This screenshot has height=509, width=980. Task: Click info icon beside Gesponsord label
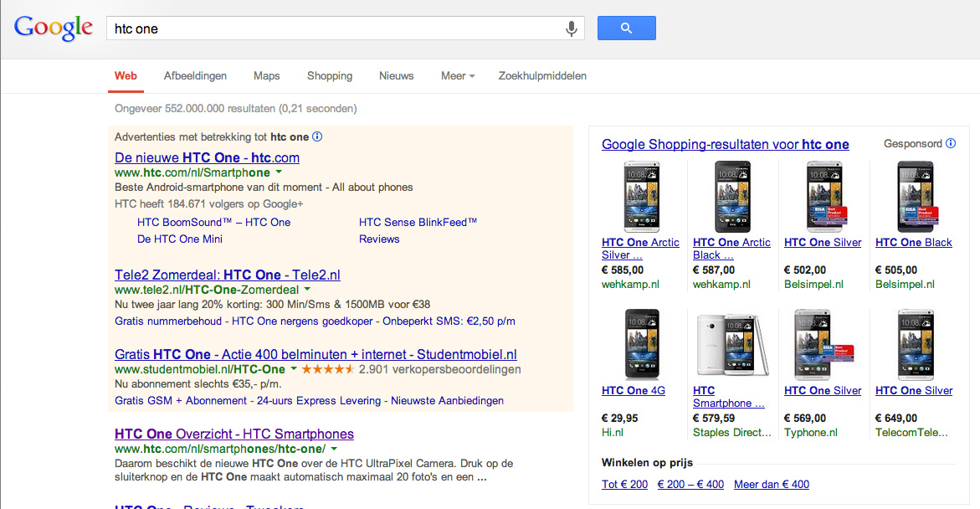(x=951, y=144)
